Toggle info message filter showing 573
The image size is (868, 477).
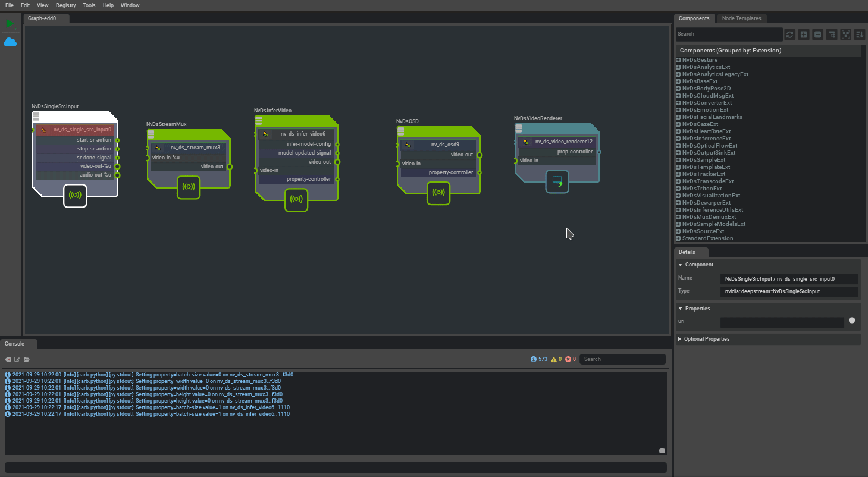pyautogui.click(x=538, y=359)
